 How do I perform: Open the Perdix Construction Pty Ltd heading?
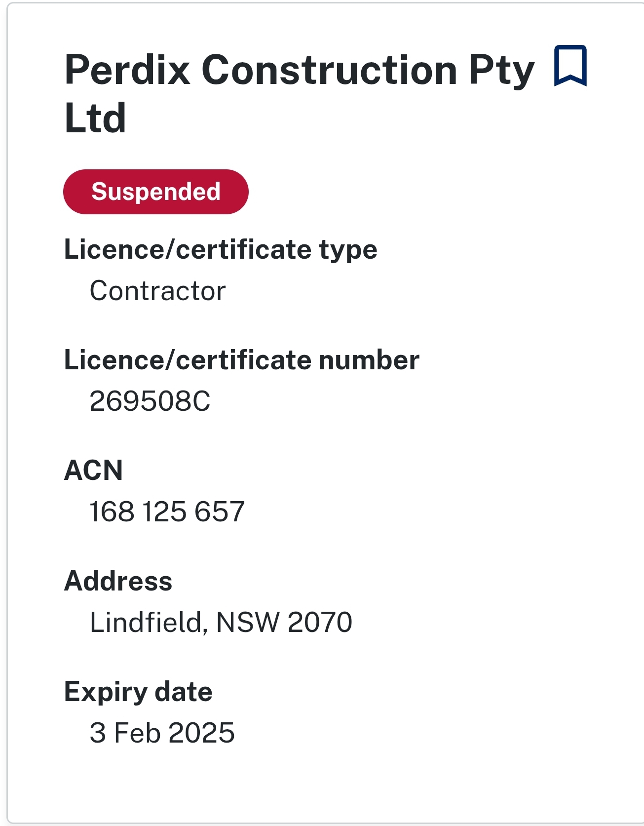coord(299,93)
